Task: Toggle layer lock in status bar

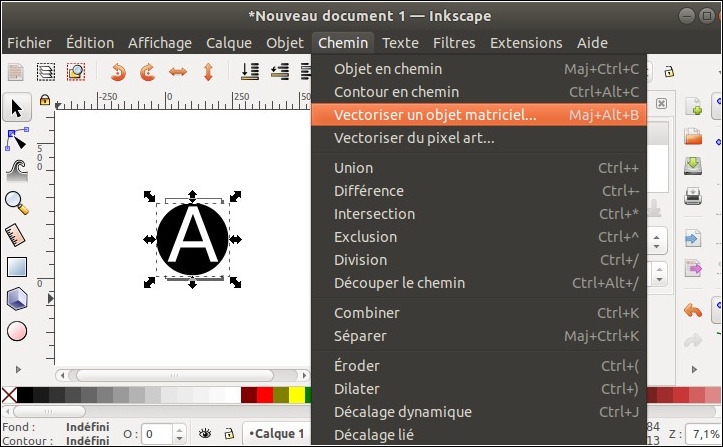Action: click(229, 433)
